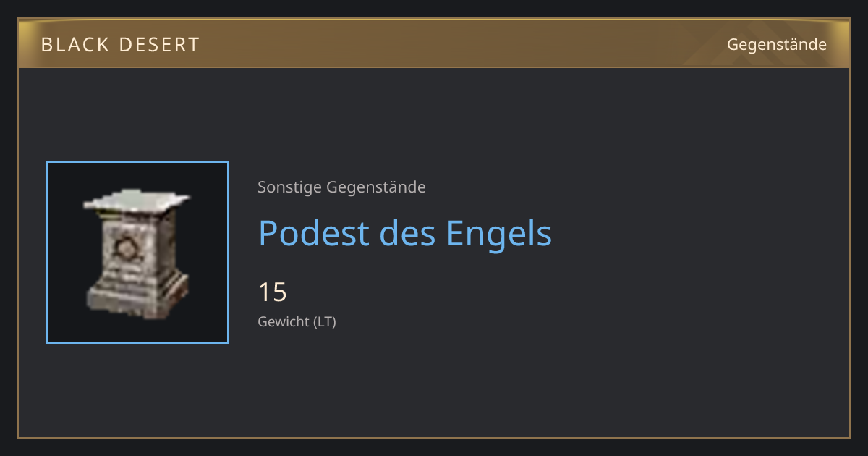This screenshot has width=868, height=456.
Task: Click the (LT) unit text
Action: click(325, 322)
